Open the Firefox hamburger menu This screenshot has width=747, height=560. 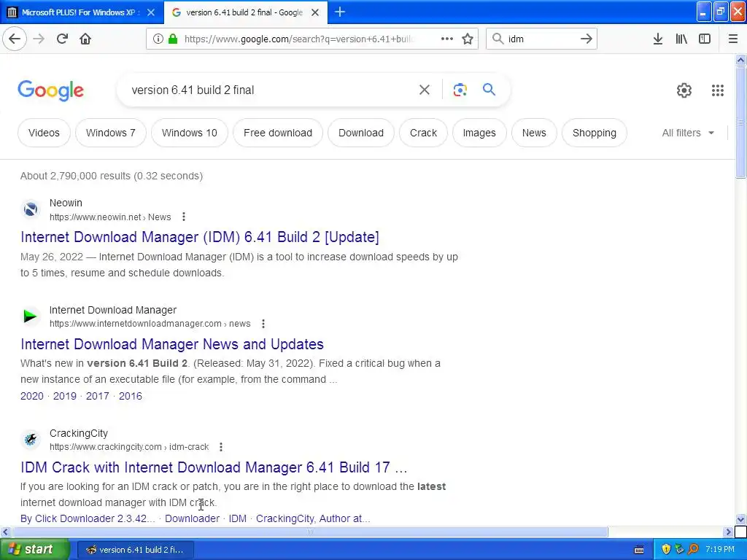(x=733, y=39)
